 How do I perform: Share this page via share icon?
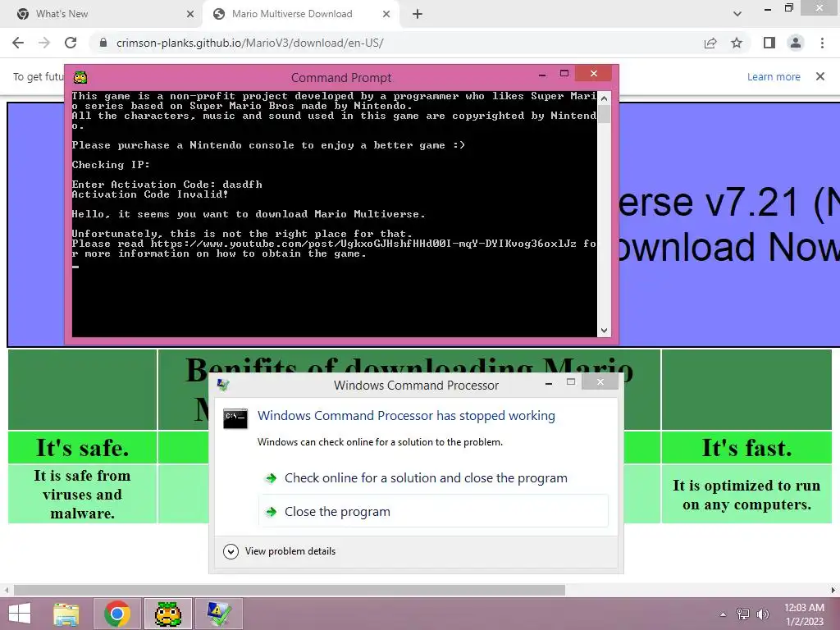(710, 43)
